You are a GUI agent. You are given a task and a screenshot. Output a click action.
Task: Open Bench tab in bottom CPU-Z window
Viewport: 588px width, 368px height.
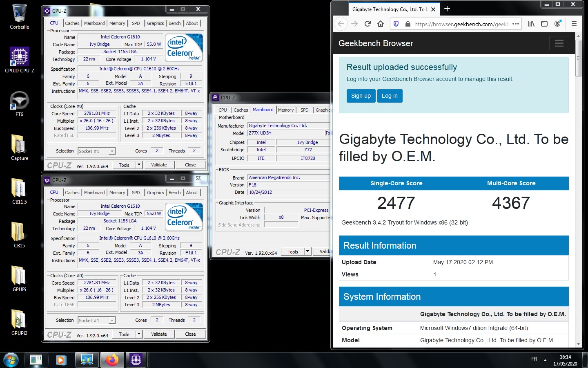tap(175, 193)
